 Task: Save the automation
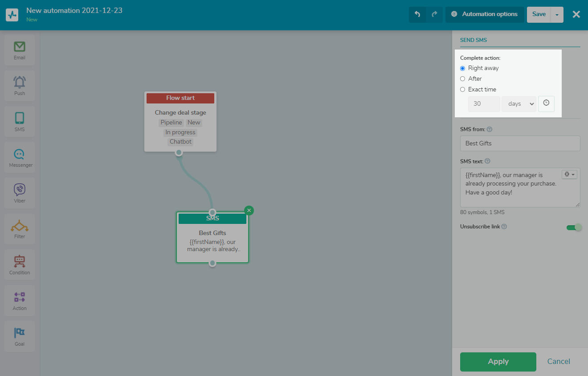[x=539, y=14]
